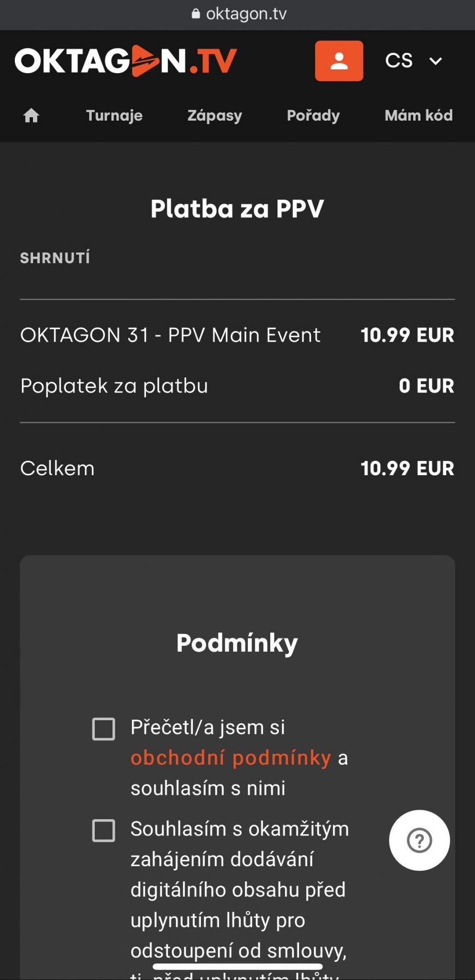This screenshot has width=475, height=980.
Task: Open the user account profile icon
Action: tap(339, 61)
